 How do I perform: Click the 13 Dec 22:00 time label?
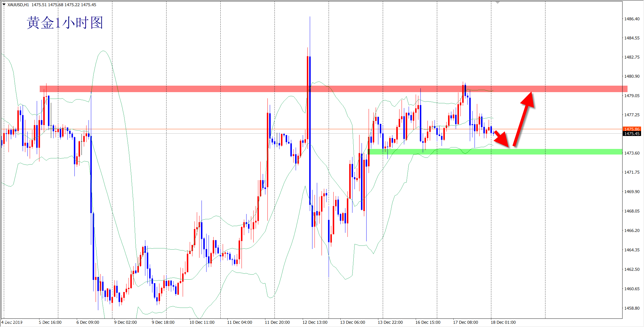pyautogui.click(x=390, y=322)
